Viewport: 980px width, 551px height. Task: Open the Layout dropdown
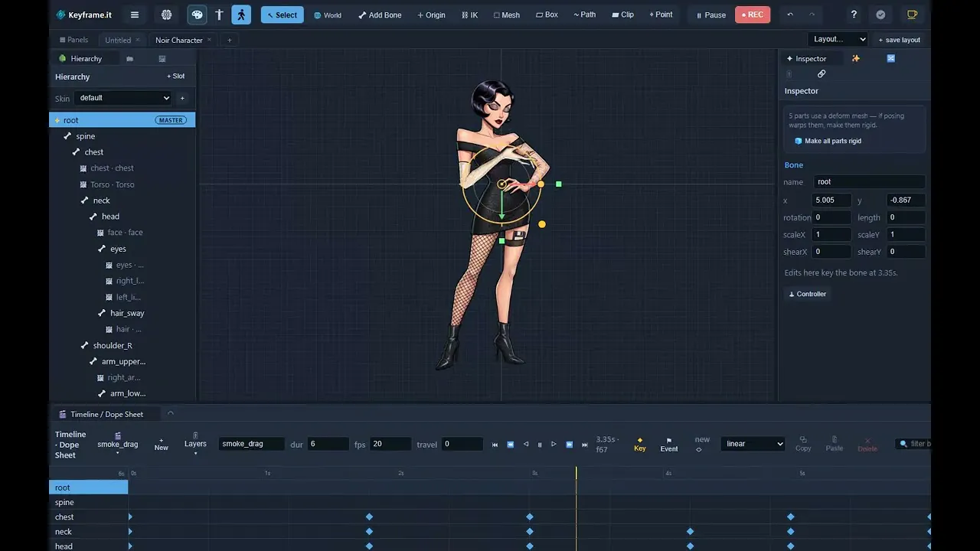(x=838, y=39)
